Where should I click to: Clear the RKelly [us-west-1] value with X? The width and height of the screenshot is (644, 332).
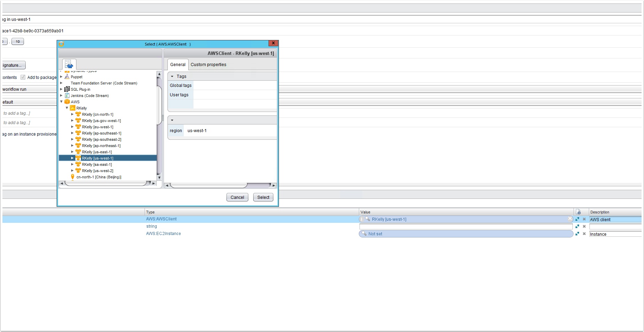[570, 219]
